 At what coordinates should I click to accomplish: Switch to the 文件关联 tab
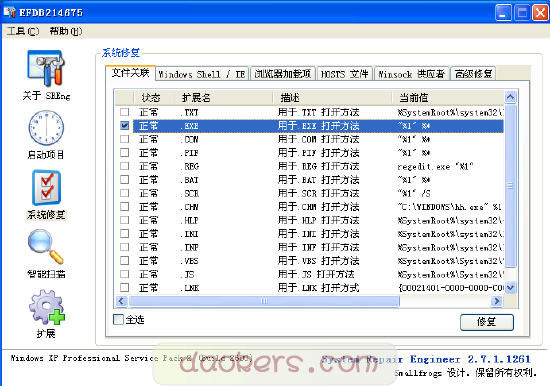130,73
